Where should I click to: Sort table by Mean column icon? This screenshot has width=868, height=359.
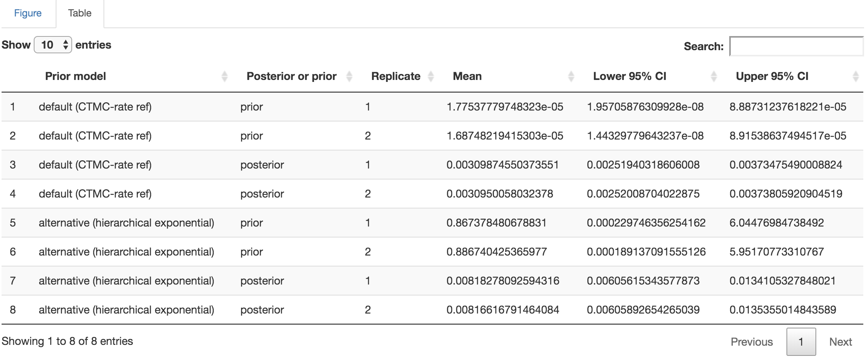point(571,76)
